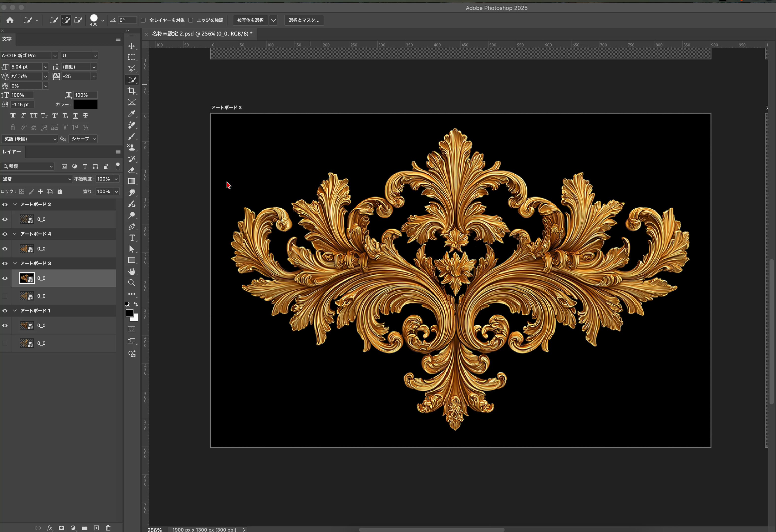Open 選択とマスク... workspace button
This screenshot has height=532, width=776.
pyautogui.click(x=304, y=20)
